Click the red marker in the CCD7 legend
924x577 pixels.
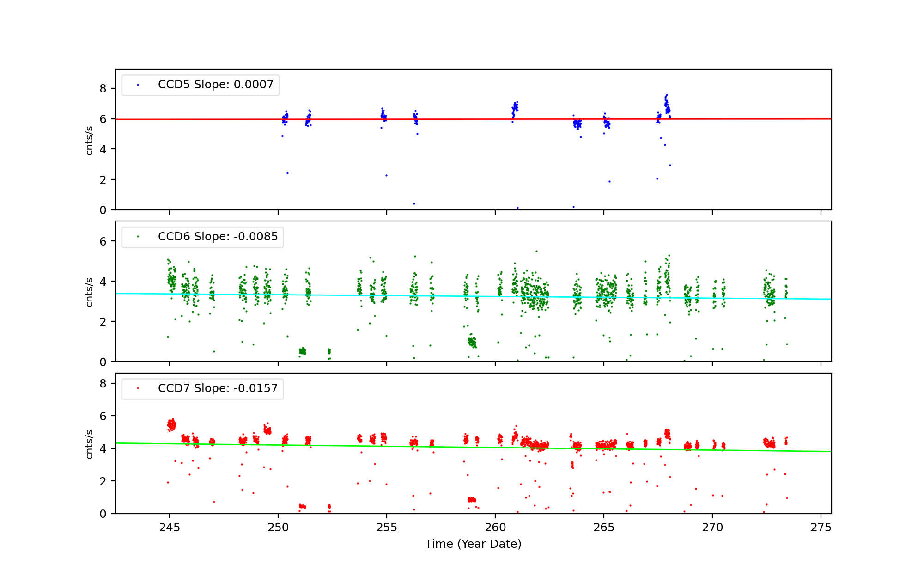click(x=138, y=388)
